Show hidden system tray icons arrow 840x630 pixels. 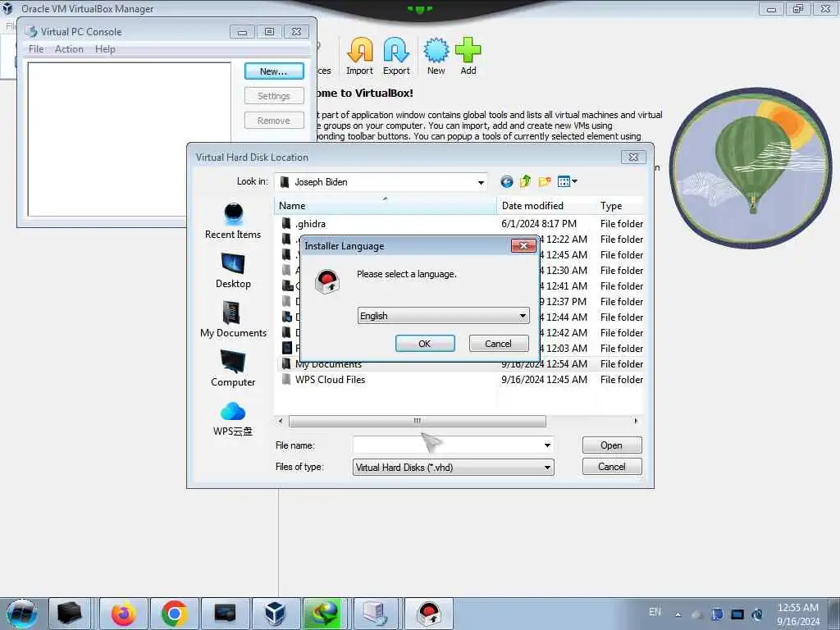point(678,614)
